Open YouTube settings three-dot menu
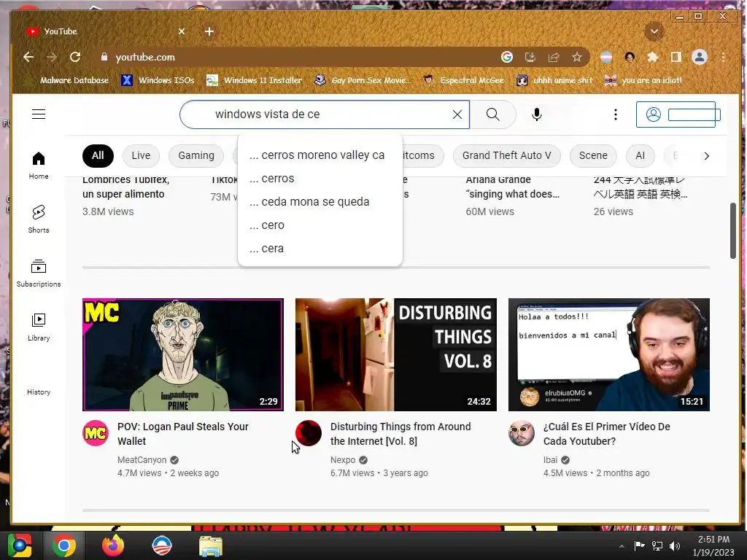Screen dimensions: 747x560 (x=616, y=114)
